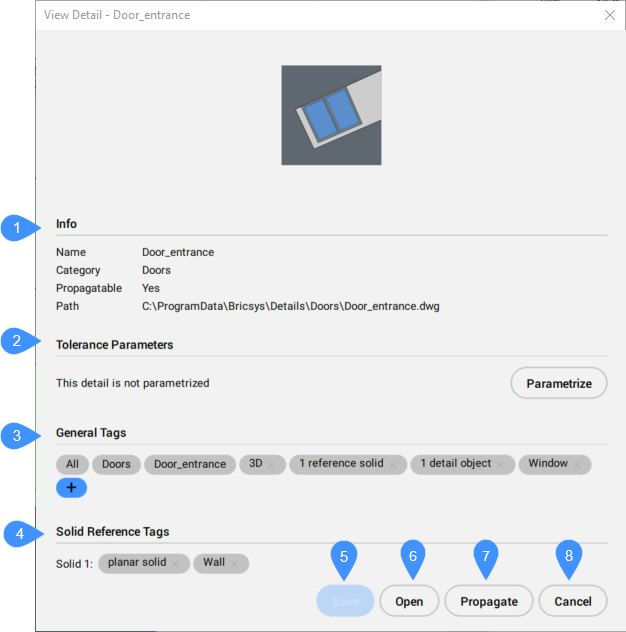Viewport: 626px width, 632px height.
Task: Remove the Wall solid reference tag via x
Action: coord(235,564)
